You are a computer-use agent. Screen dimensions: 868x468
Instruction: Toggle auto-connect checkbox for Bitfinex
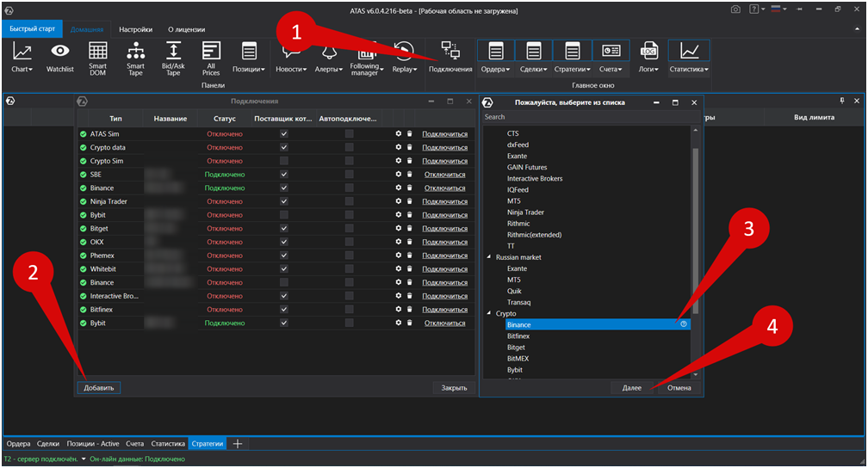pyautogui.click(x=349, y=309)
